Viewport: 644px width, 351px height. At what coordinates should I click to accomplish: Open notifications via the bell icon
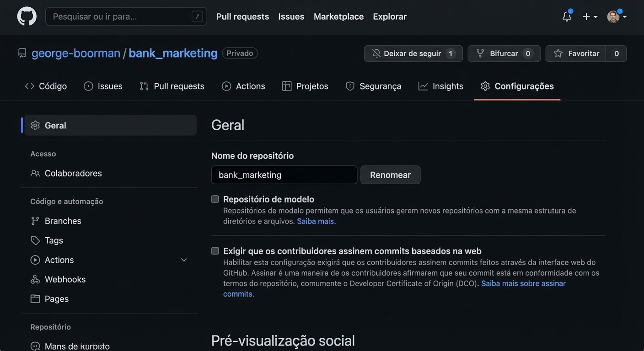point(567,16)
